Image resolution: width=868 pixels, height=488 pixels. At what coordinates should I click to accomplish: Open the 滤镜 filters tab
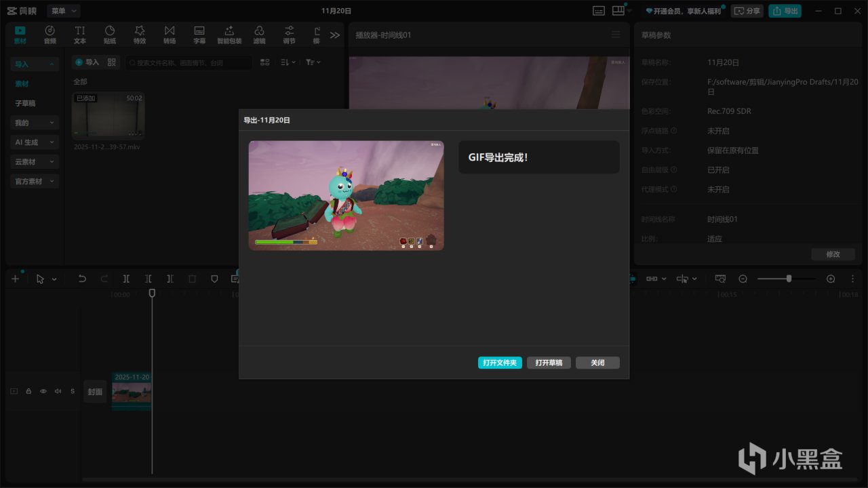pyautogui.click(x=259, y=35)
